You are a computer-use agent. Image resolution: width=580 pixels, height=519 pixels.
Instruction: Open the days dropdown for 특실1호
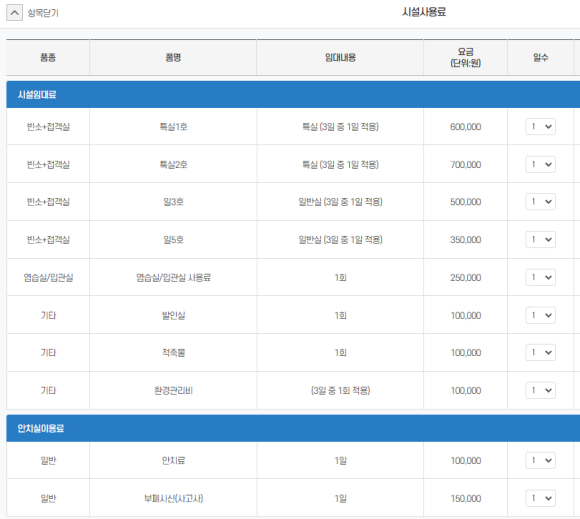[540, 127]
